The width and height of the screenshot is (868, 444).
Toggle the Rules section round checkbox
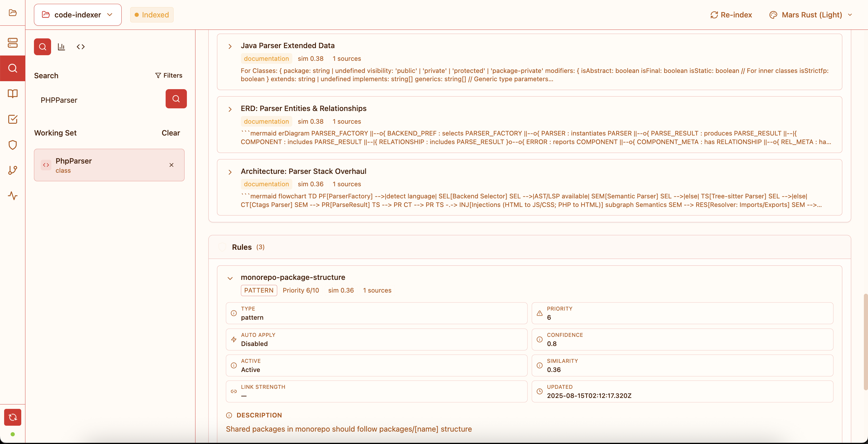pyautogui.click(x=222, y=247)
